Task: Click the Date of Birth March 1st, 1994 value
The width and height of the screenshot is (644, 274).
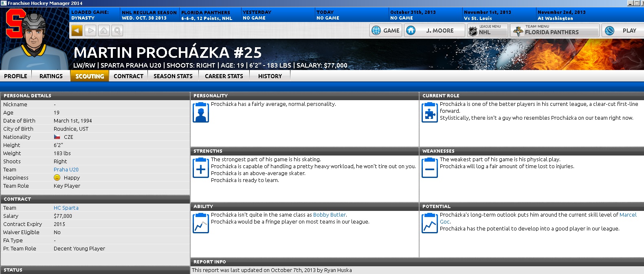Action: tap(73, 121)
